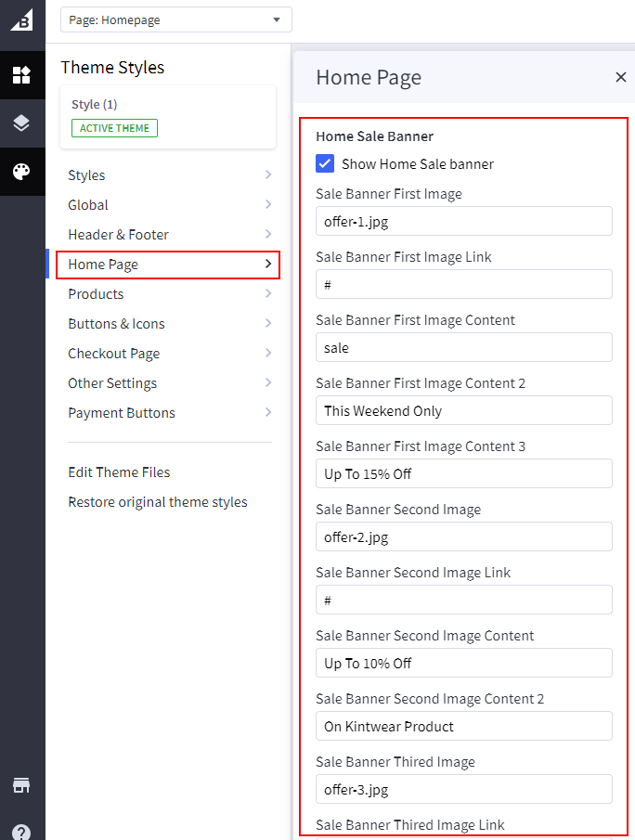Expand the Styles section
This screenshot has height=840, width=635.
click(x=169, y=175)
